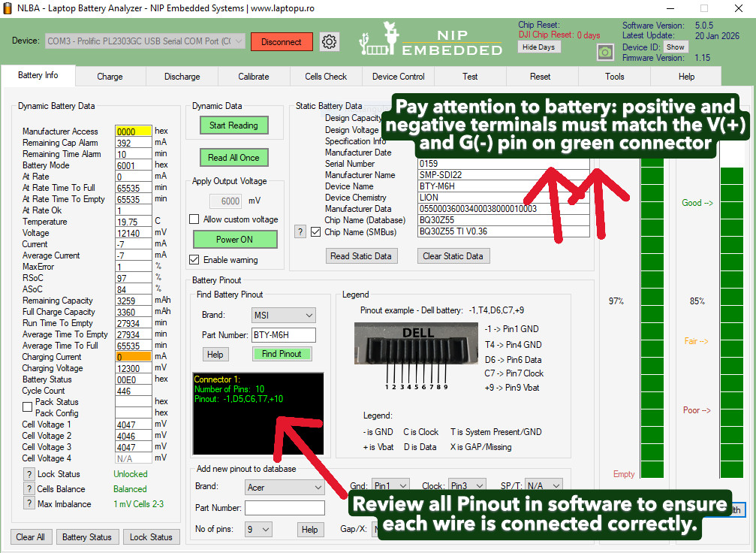Open the Calibrate tab
Viewport: 756px width, 553px height.
[254, 76]
